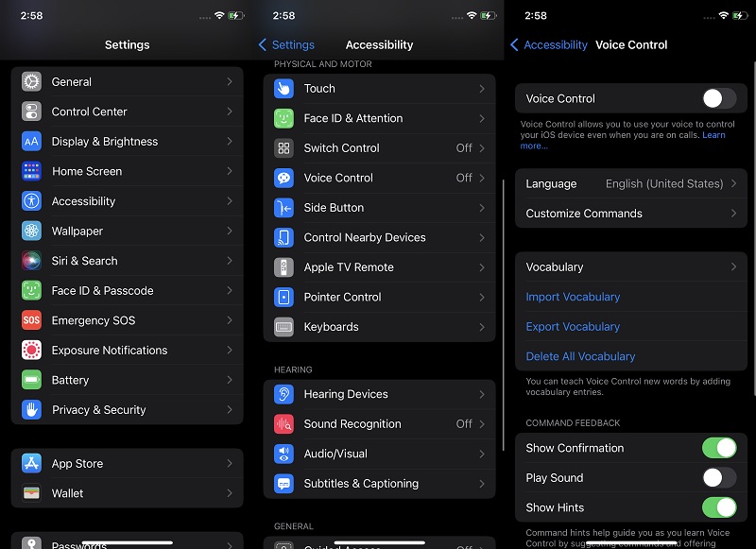This screenshot has height=549, width=756.
Task: Open the Exposure Notifications row
Action: (128, 351)
